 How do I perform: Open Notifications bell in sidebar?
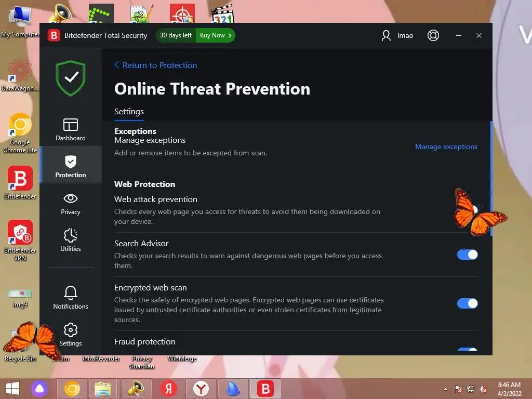coord(71,297)
